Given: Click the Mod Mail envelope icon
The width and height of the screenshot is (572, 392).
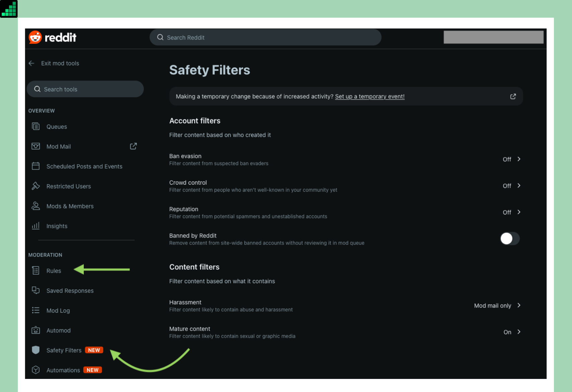Looking at the screenshot, I should tap(35, 146).
